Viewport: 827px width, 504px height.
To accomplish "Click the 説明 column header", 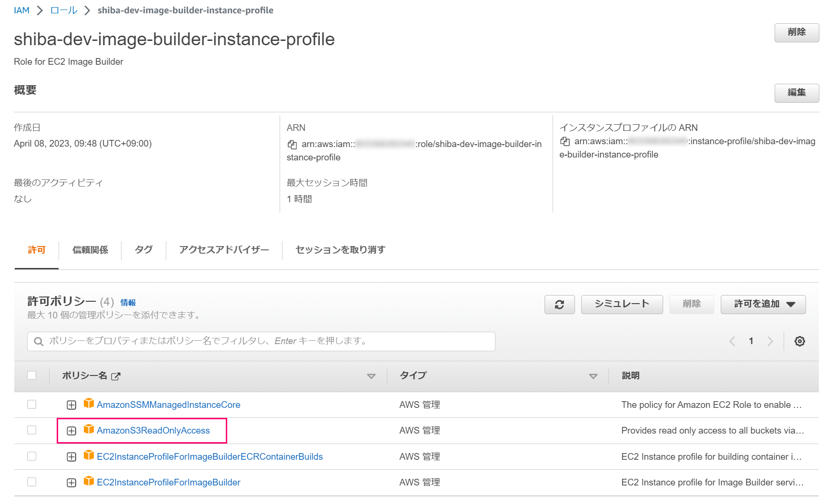I will [x=631, y=376].
